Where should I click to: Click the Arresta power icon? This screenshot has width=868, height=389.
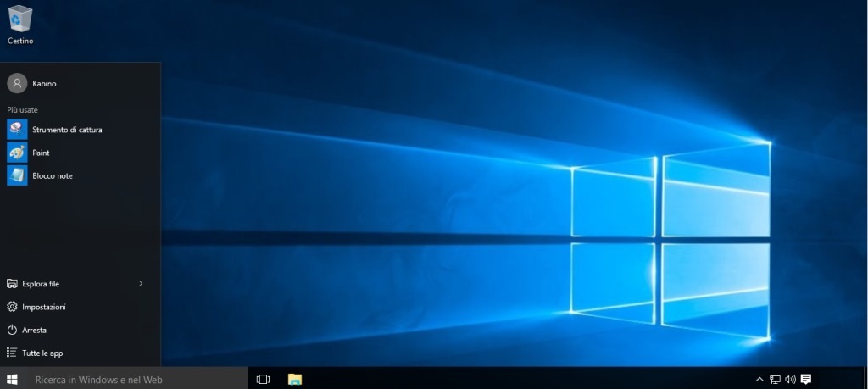click(12, 330)
